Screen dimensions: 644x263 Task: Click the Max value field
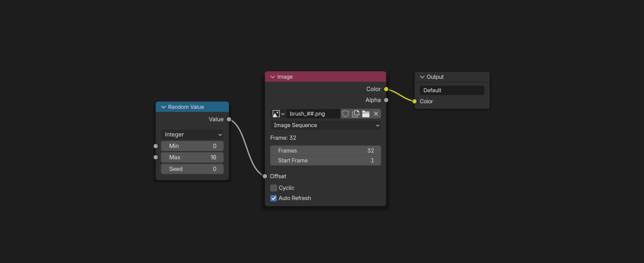(x=192, y=157)
